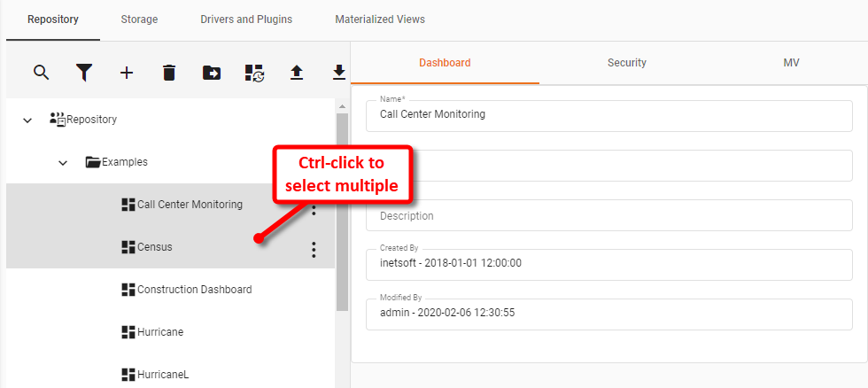Open the filter funnel icon
The image size is (868, 388).
[x=84, y=73]
